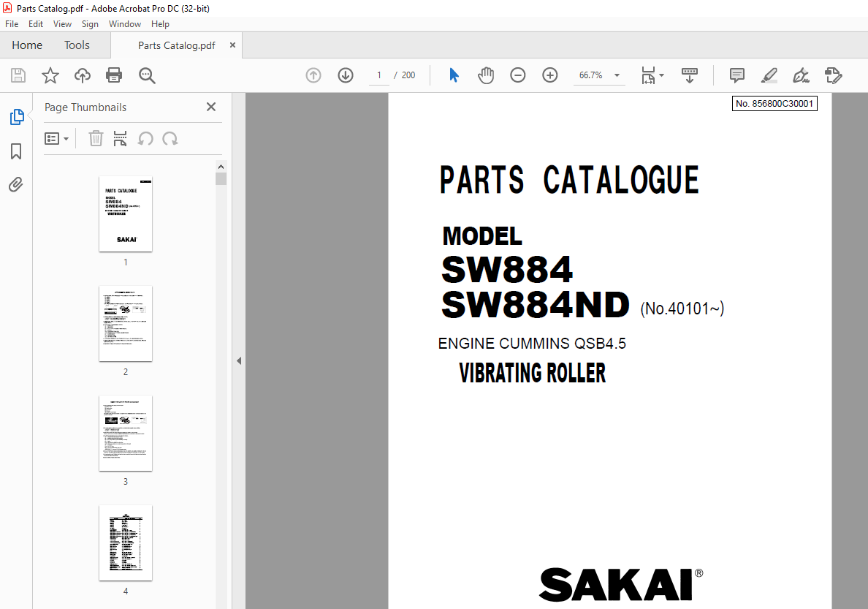Open thumbnails options dropdown menu
This screenshot has width=868, height=609.
pos(56,138)
